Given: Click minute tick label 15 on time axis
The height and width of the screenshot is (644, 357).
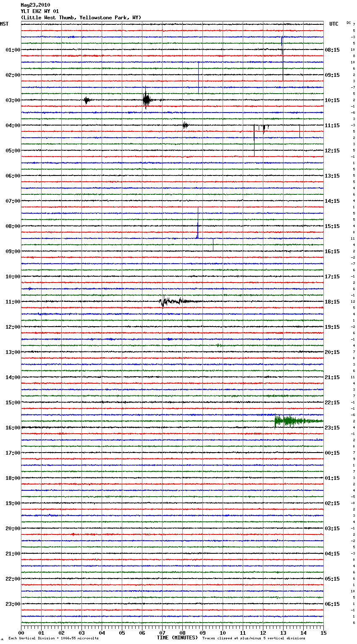Looking at the screenshot, I should (x=323, y=633).
